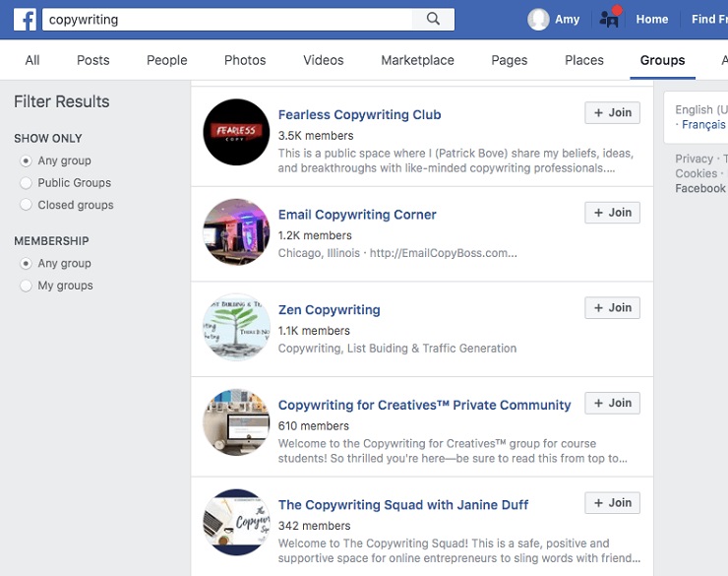Click the search magnifier button
728x576 pixels.
click(433, 20)
